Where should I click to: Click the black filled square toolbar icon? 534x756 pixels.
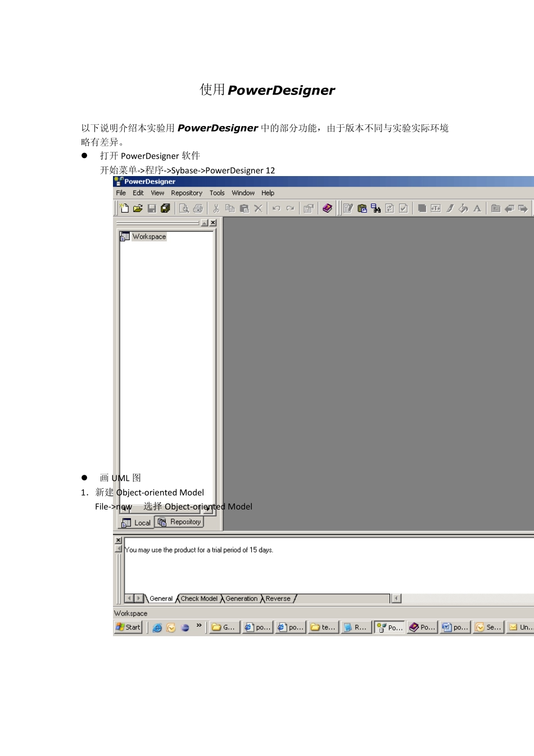click(x=422, y=208)
